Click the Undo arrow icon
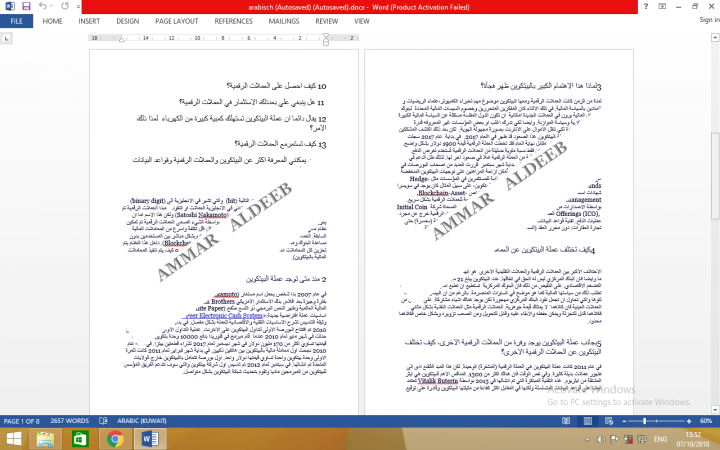The width and height of the screenshot is (720, 450). click(43, 6)
